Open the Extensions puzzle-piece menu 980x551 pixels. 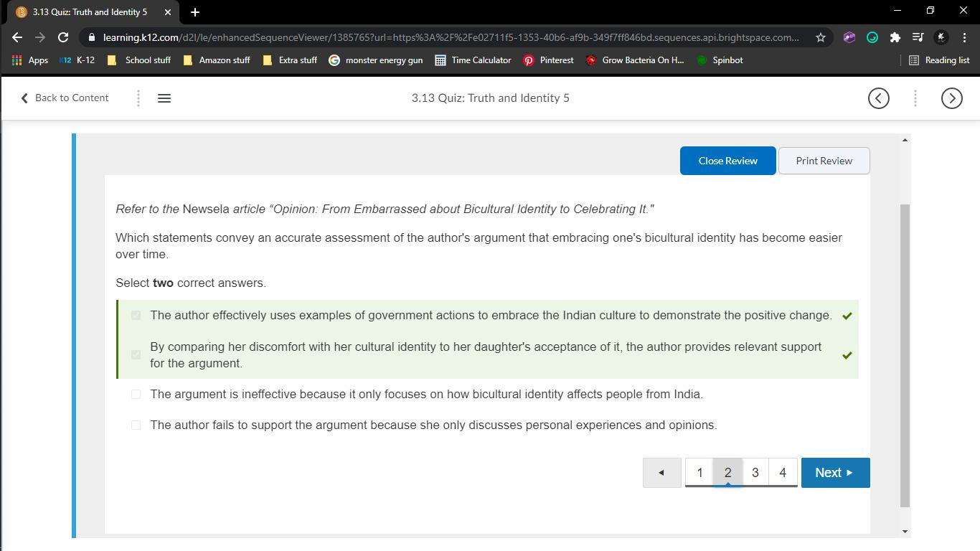pyautogui.click(x=895, y=37)
